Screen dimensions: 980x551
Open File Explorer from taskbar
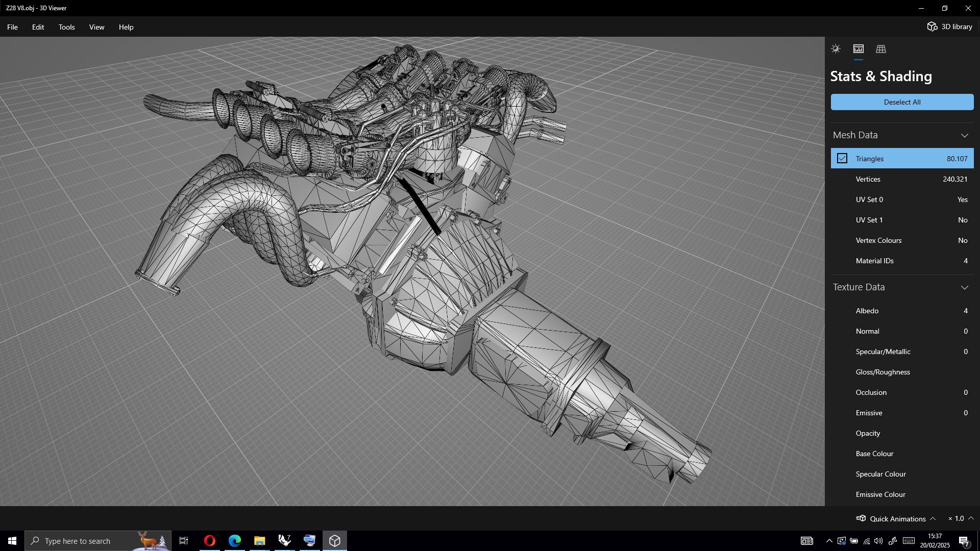click(259, 541)
